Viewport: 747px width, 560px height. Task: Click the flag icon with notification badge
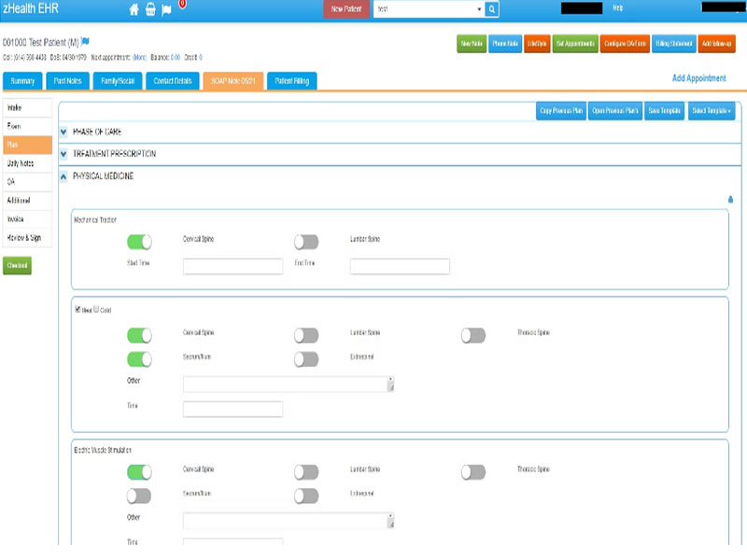point(166,9)
